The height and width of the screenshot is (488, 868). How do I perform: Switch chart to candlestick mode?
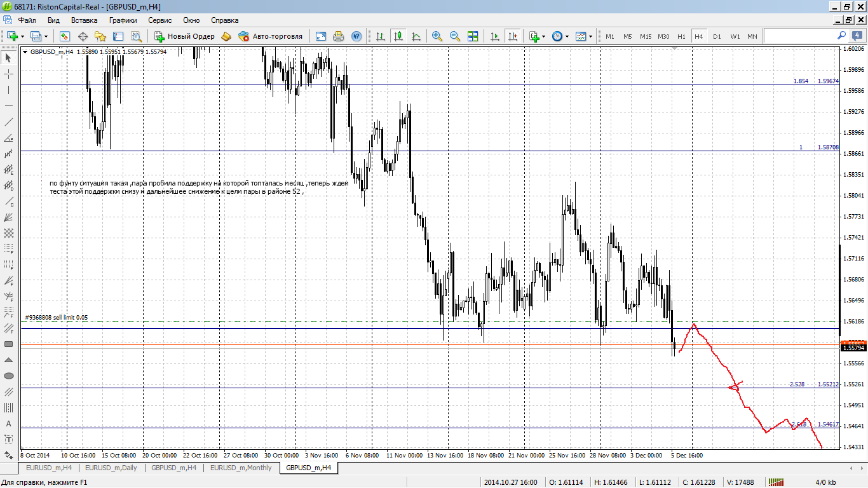pyautogui.click(x=398, y=36)
